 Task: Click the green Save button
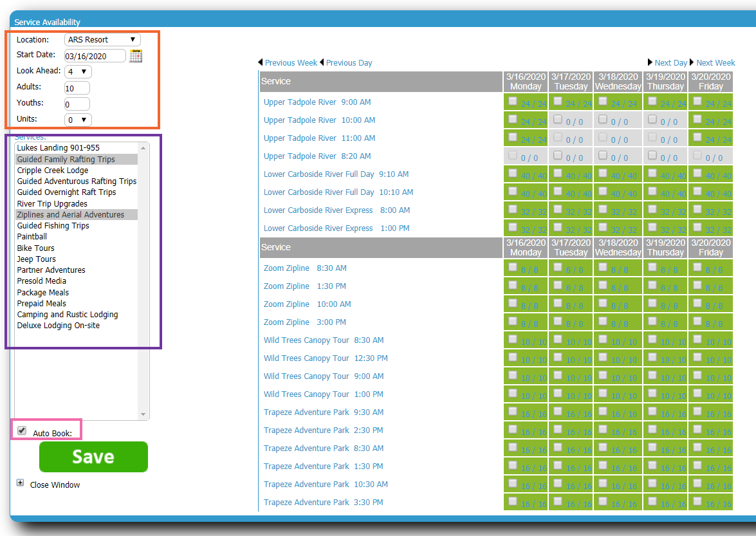coord(93,457)
